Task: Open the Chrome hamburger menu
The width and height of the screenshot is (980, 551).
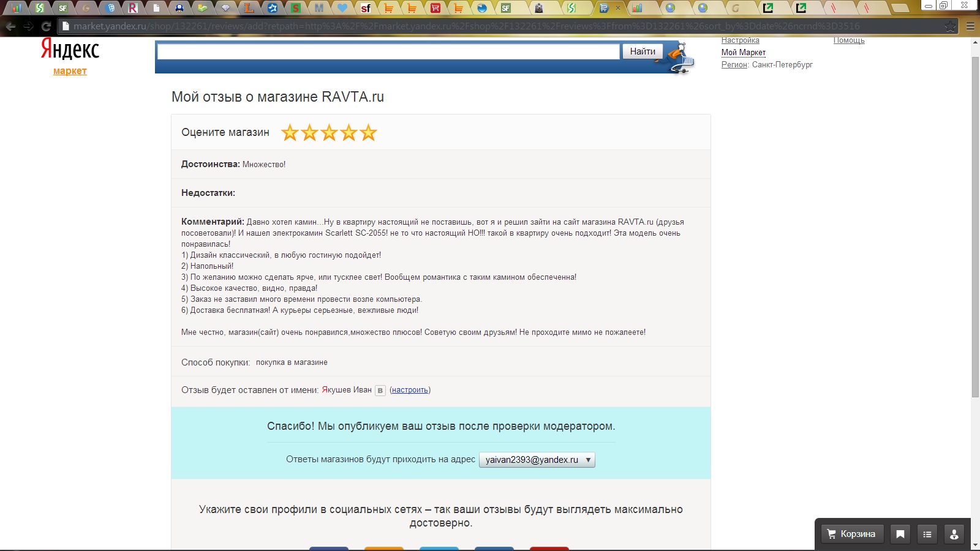Action: pyautogui.click(x=970, y=26)
